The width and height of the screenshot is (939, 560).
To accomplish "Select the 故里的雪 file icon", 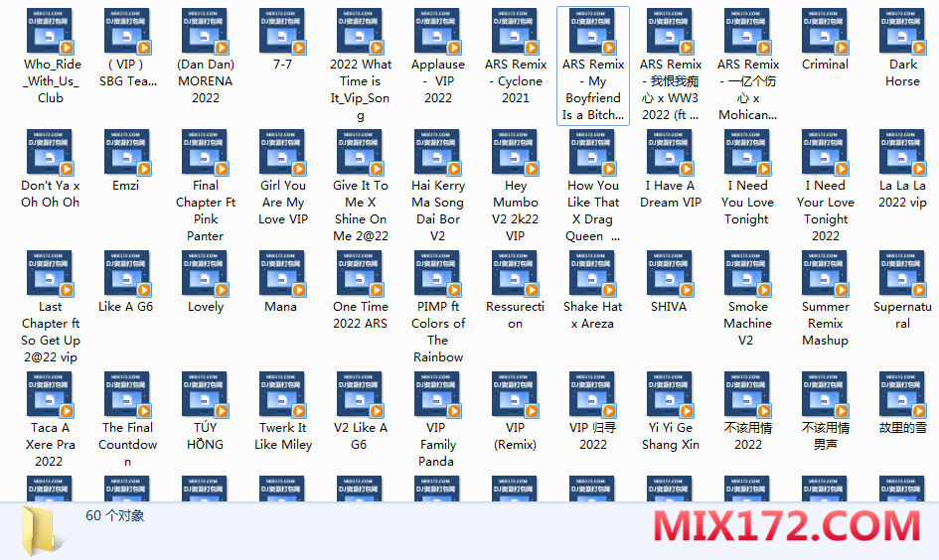I will click(902, 395).
